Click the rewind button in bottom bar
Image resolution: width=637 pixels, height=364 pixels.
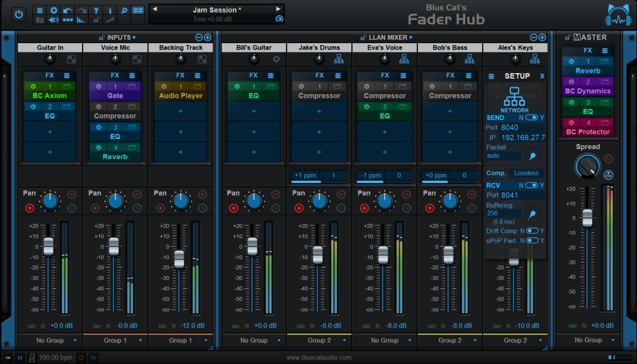(8, 358)
